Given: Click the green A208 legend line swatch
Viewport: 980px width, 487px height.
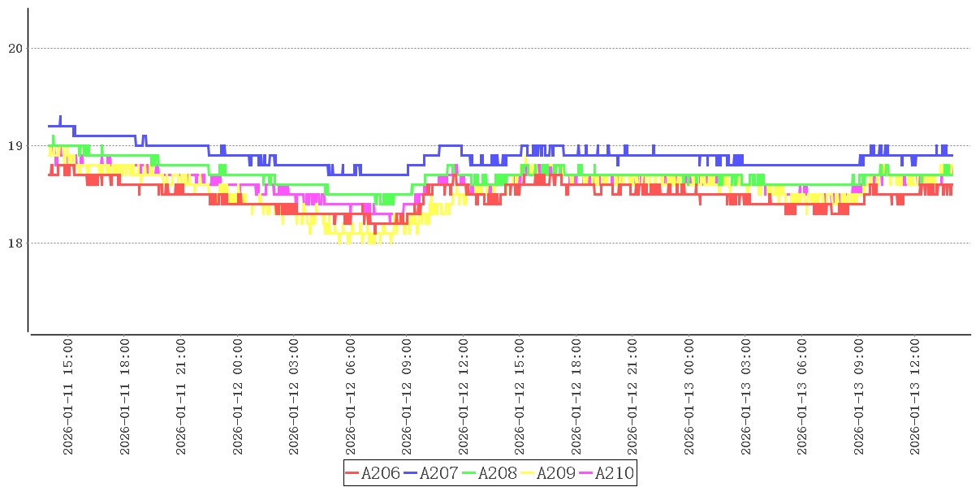Looking at the screenshot, I should pyautogui.click(x=469, y=473).
